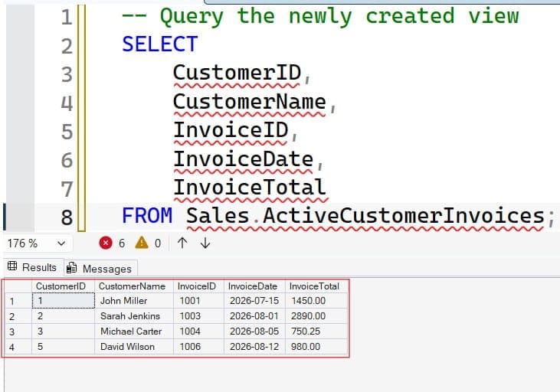The image size is (560, 392).
Task: Click the SELECT keyword in the editor
Action: (x=160, y=44)
